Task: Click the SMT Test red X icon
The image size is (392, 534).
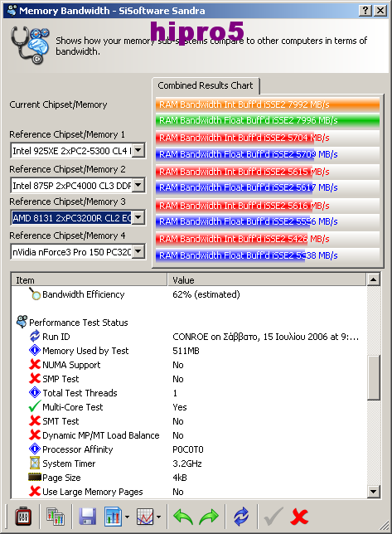Action: tap(35, 420)
